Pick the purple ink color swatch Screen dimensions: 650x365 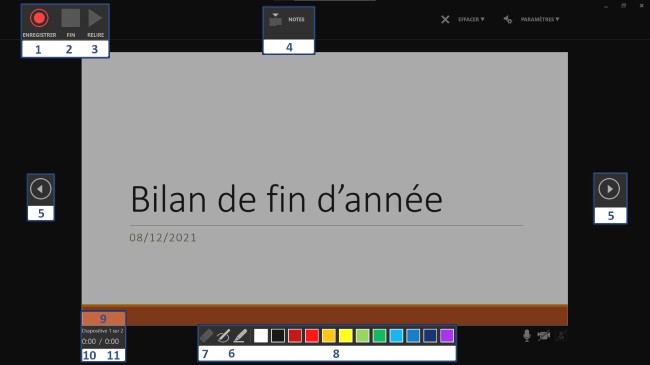click(447, 336)
